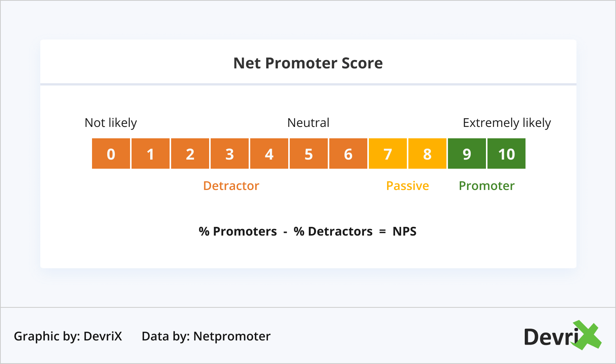Select the yellow score 7 box

pos(388,154)
